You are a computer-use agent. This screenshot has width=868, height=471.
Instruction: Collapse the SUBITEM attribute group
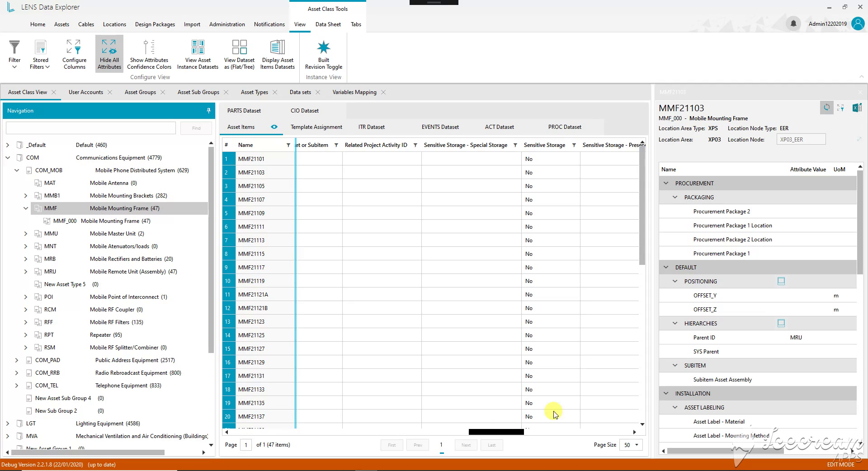click(x=675, y=365)
